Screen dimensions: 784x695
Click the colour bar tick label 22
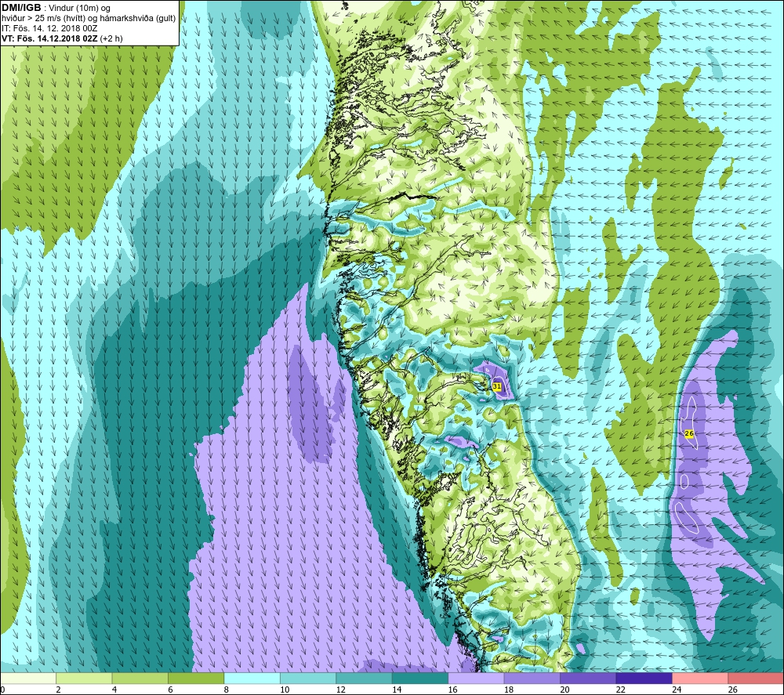[620, 690]
